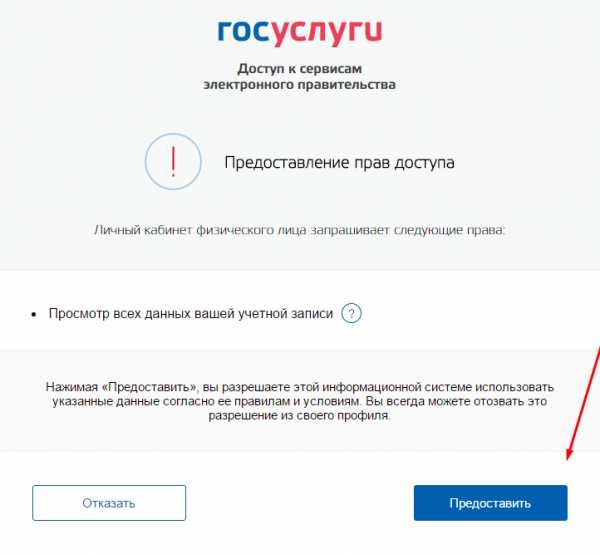Click the disclaimer line starting "указанные данные"
The width and height of the screenshot is (600, 554).
[300, 401]
